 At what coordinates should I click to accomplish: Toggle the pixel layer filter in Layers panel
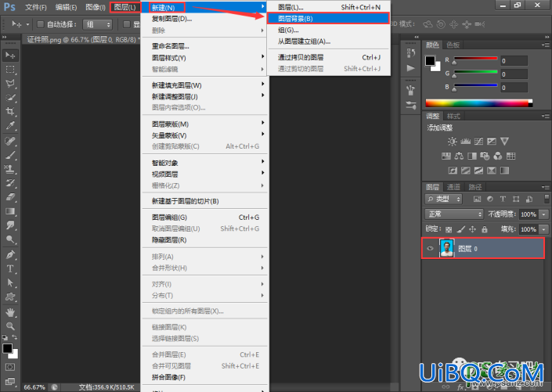click(x=477, y=200)
